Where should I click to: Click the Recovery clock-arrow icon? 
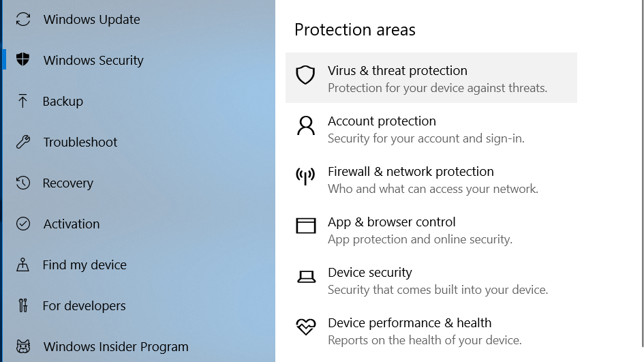[x=23, y=183]
